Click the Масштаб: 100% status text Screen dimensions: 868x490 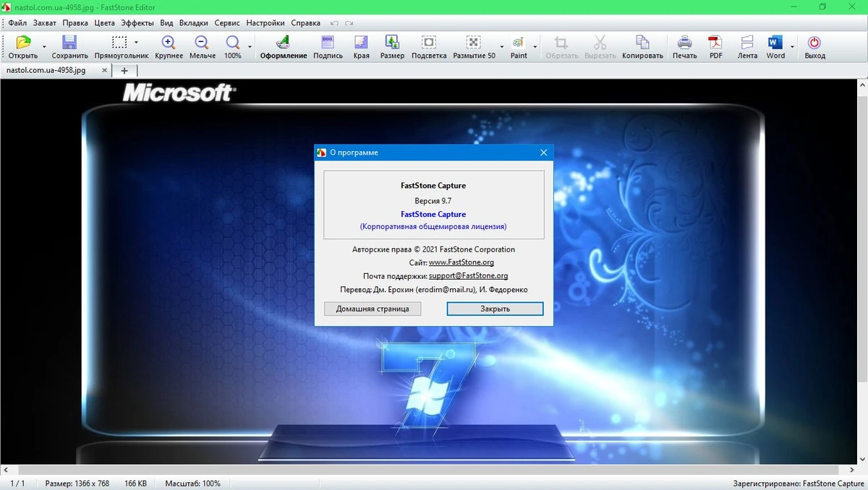coord(192,483)
